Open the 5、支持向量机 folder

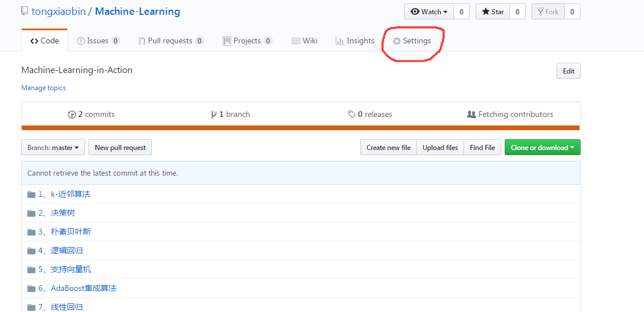pos(65,269)
